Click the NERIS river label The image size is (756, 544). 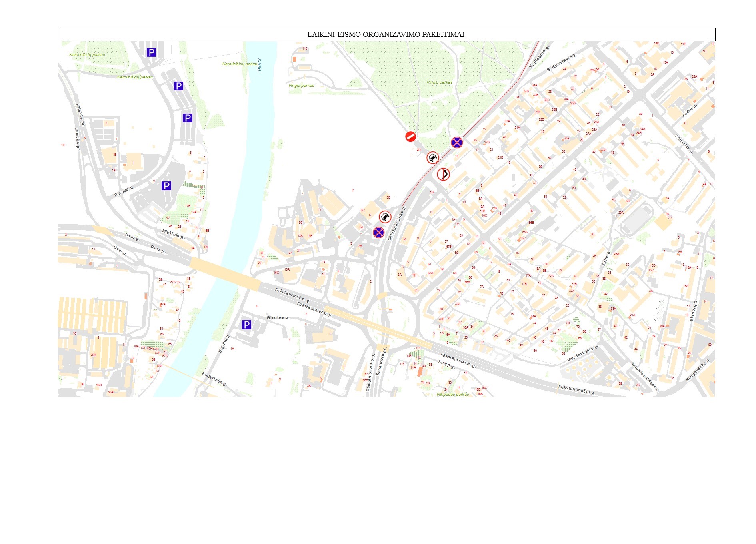click(260, 65)
